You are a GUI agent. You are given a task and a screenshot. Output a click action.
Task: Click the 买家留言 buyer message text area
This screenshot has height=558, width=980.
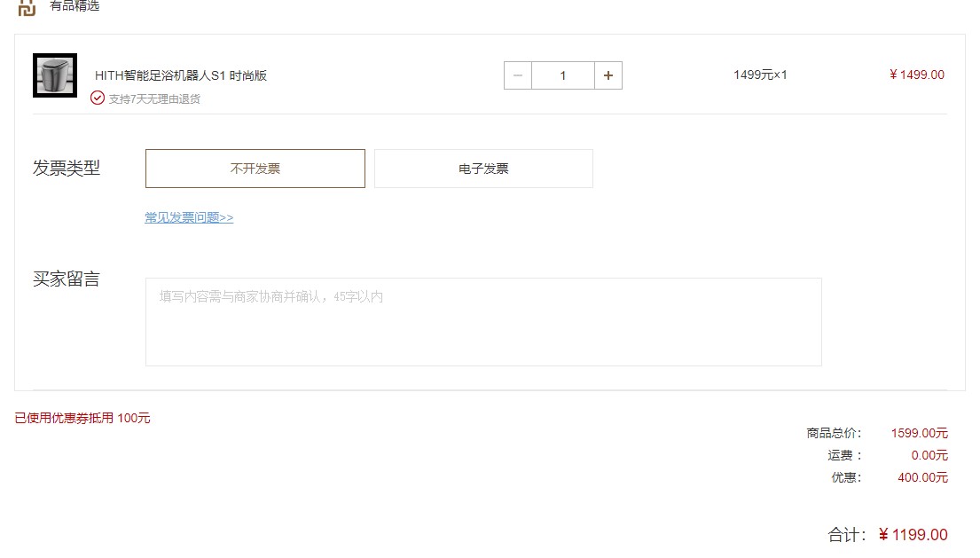point(483,322)
